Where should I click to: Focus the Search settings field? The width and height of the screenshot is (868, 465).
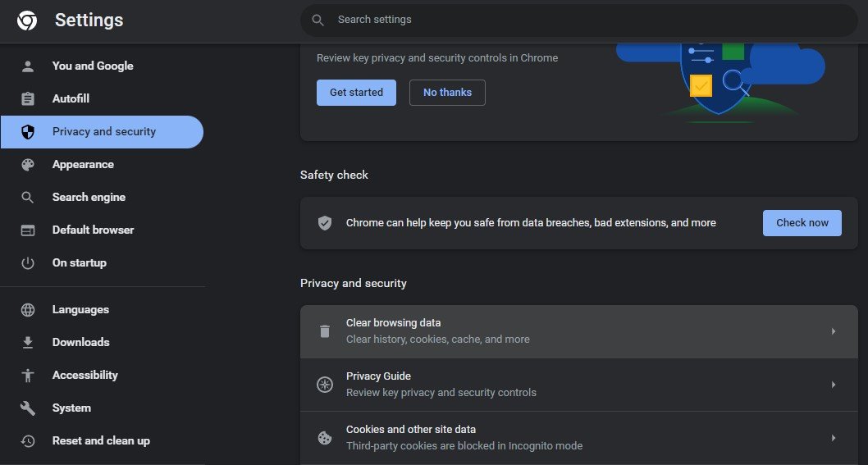pos(579,20)
